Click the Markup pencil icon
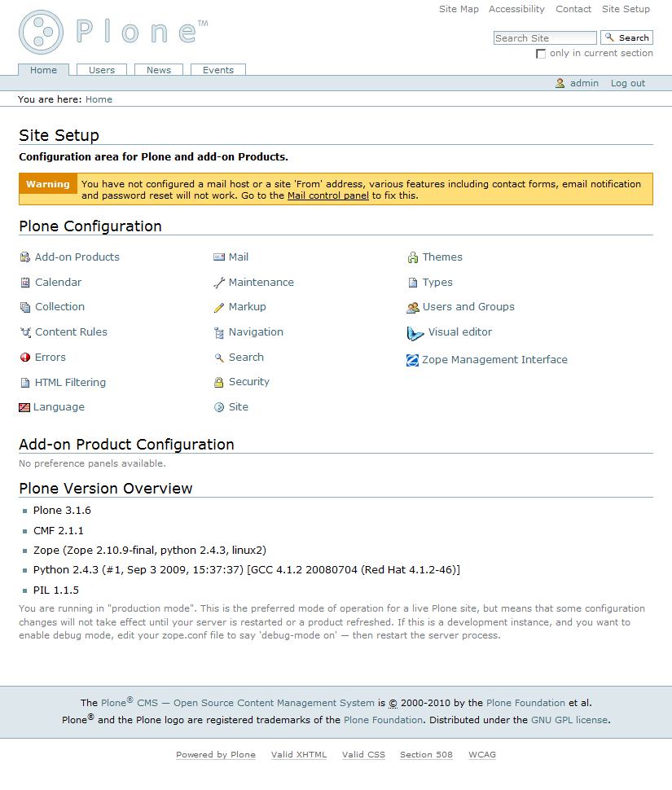The image size is (672, 790). tap(219, 307)
